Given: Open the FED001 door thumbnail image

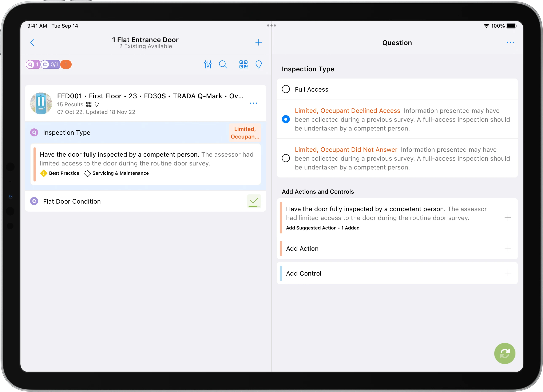Looking at the screenshot, I should 41,103.
